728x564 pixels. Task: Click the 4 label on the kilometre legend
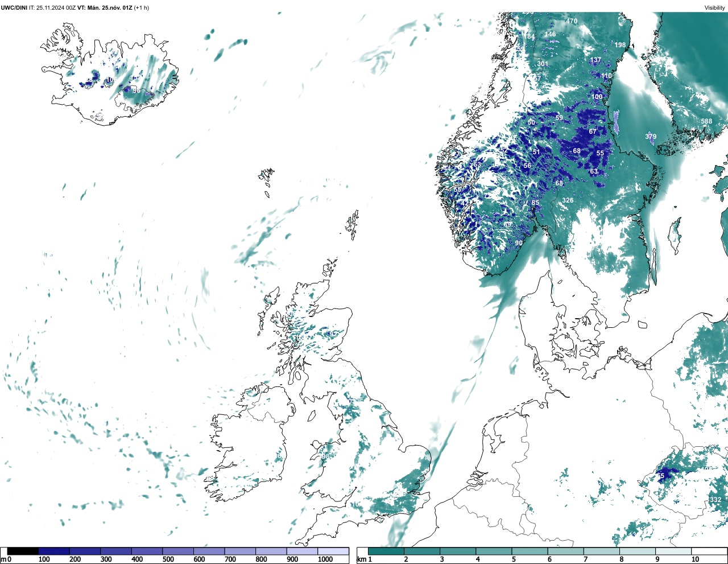click(x=478, y=559)
